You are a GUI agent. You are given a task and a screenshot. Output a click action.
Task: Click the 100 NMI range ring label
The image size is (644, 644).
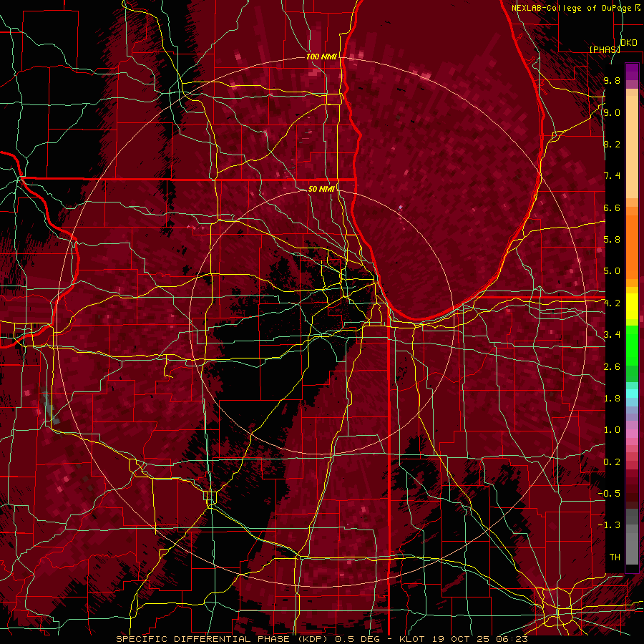tap(321, 57)
